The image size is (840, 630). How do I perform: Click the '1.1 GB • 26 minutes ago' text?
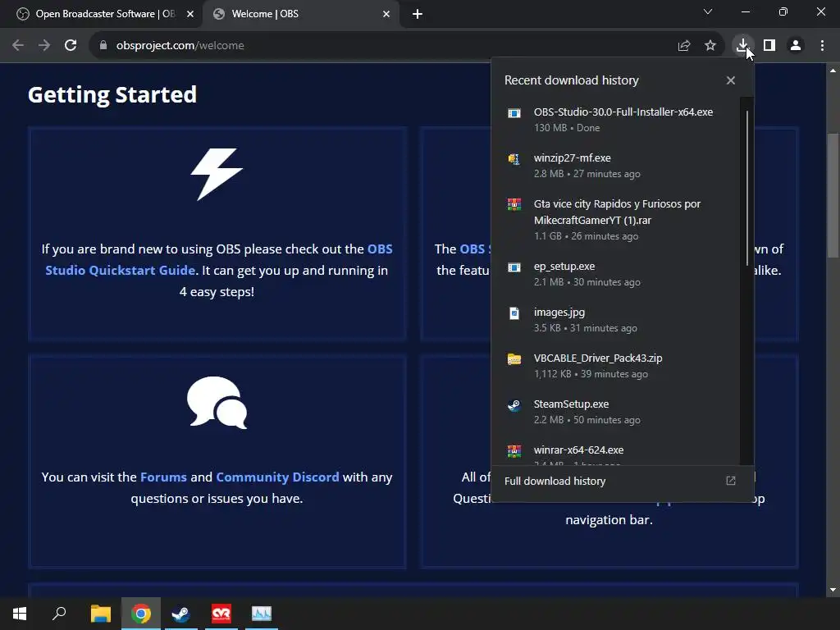pyautogui.click(x=586, y=236)
